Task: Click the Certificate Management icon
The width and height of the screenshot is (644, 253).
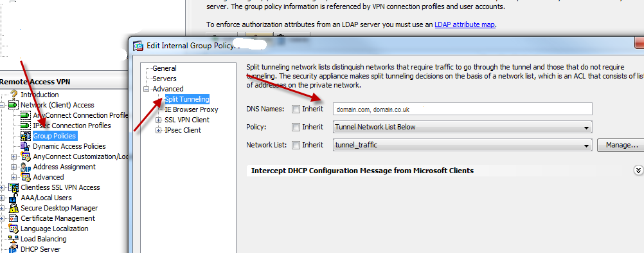Action: pos(13,218)
